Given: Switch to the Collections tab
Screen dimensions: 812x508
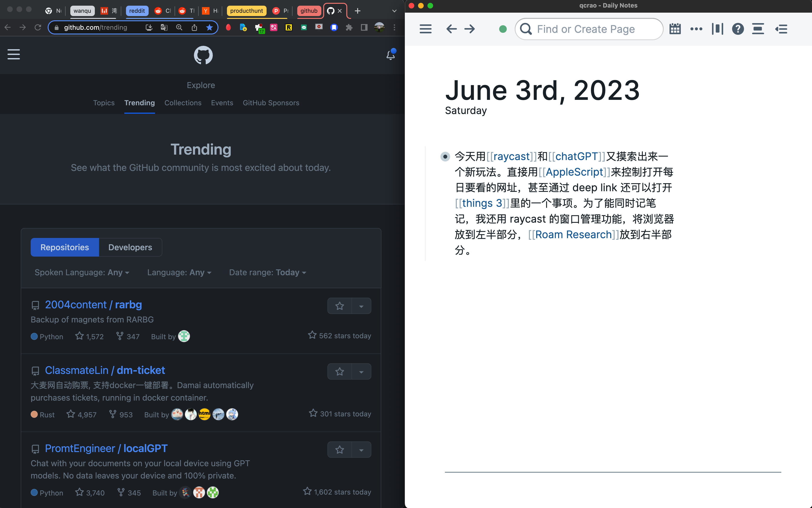Looking at the screenshot, I should coord(183,103).
